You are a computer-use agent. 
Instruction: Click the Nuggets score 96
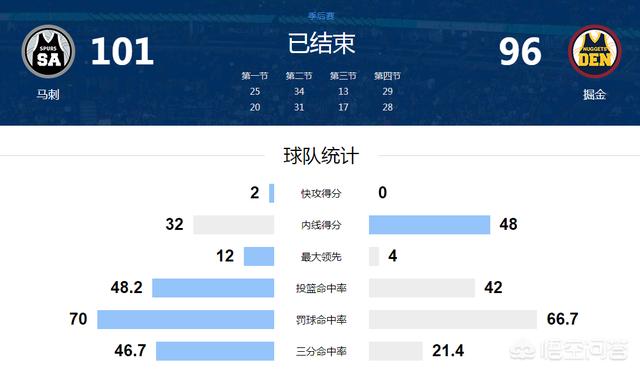[520, 51]
